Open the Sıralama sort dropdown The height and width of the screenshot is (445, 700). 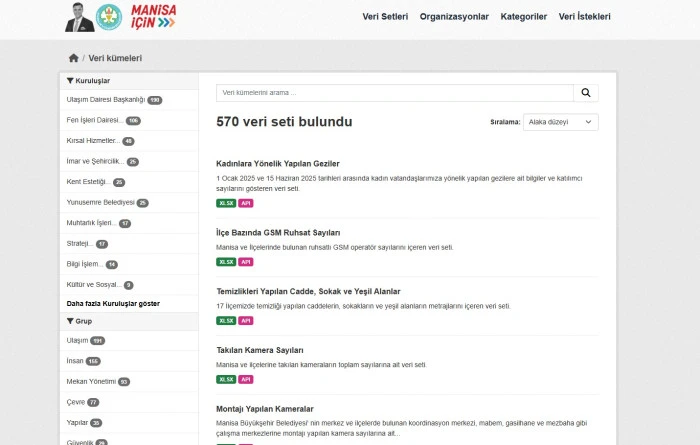[x=560, y=122]
